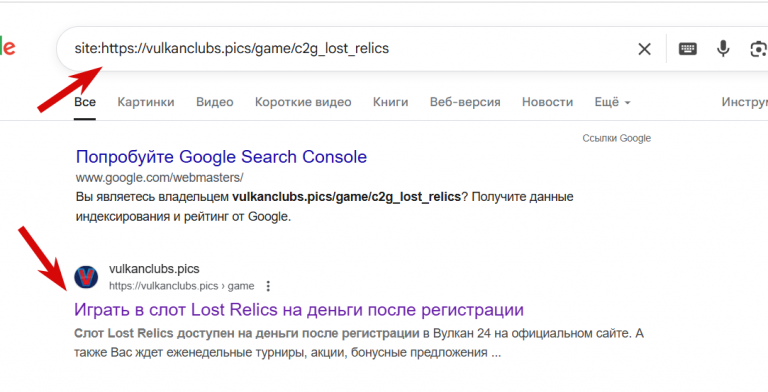
Task: Click the https://vulkanclubs.pics › game breadcrumb
Action: (x=182, y=286)
